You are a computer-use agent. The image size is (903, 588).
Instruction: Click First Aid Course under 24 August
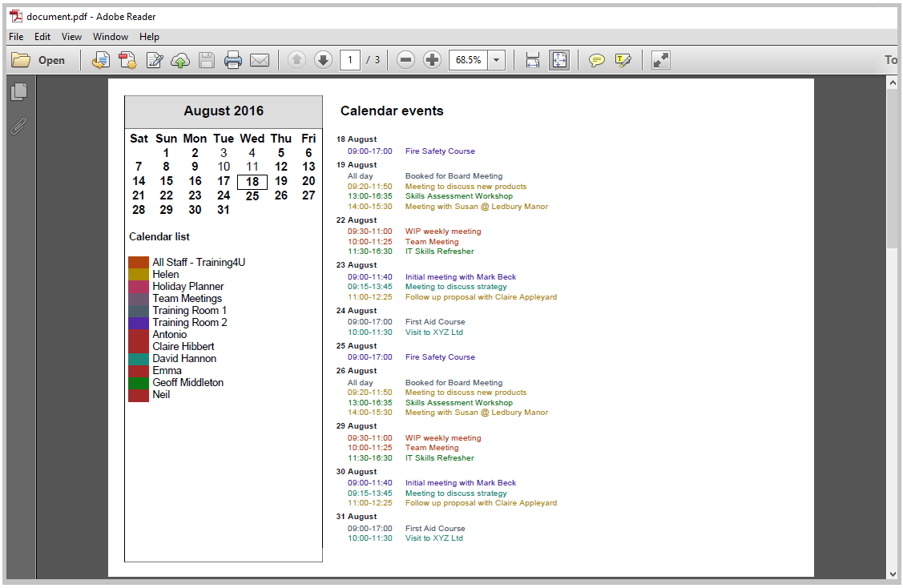point(435,322)
